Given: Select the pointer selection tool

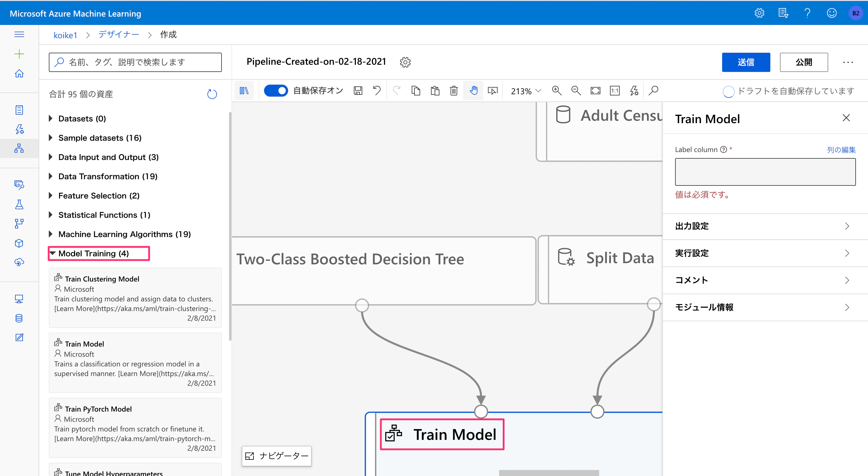Looking at the screenshot, I should (493, 91).
